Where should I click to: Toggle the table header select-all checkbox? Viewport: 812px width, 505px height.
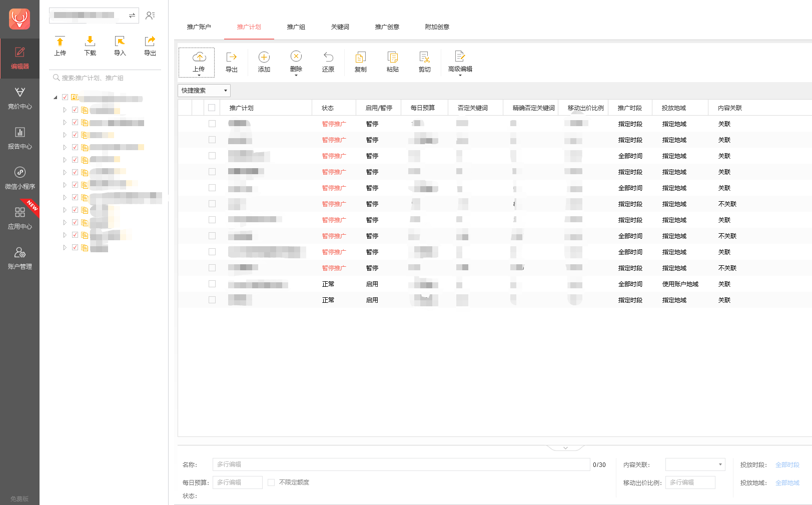tap(212, 108)
